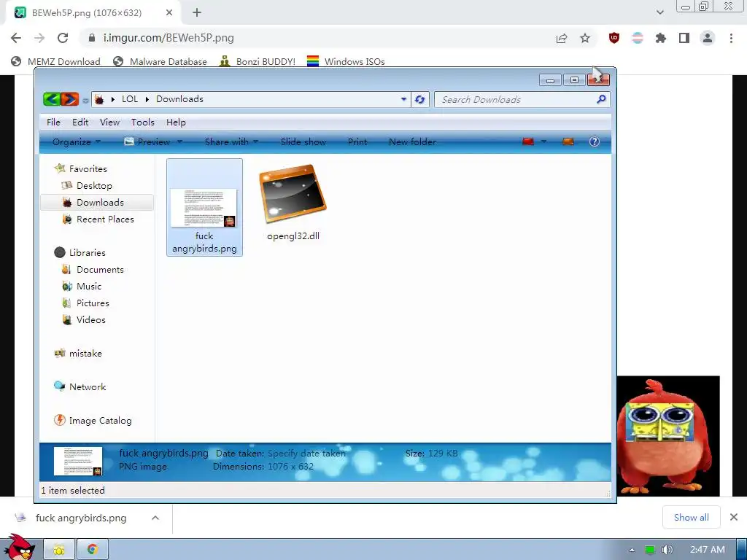Viewport: 747px width, 560px height.
Task: Open the Chrome three-dot menu
Action: (731, 38)
